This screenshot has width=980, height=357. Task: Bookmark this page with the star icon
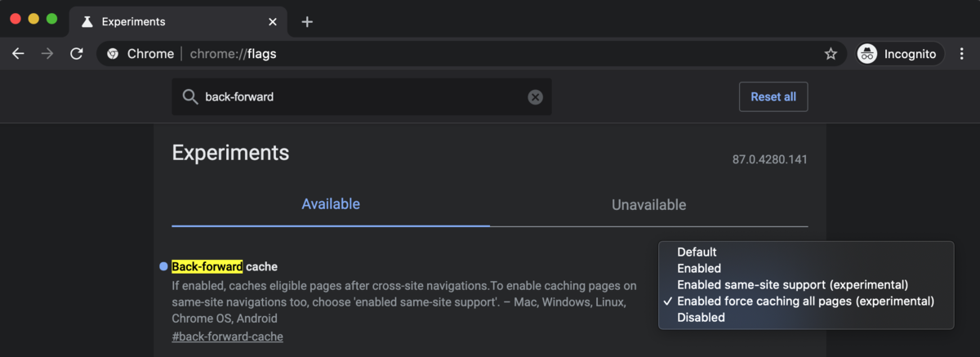coord(831,54)
